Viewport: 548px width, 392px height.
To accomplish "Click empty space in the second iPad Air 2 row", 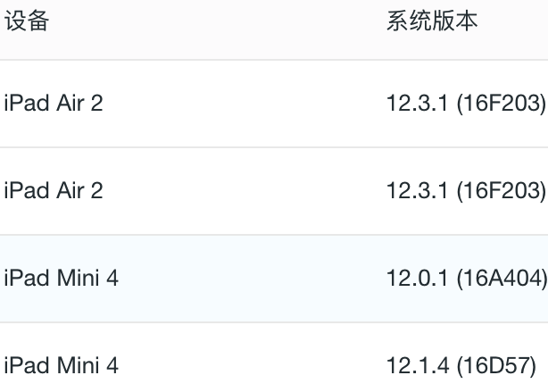I will pyautogui.click(x=245, y=190).
